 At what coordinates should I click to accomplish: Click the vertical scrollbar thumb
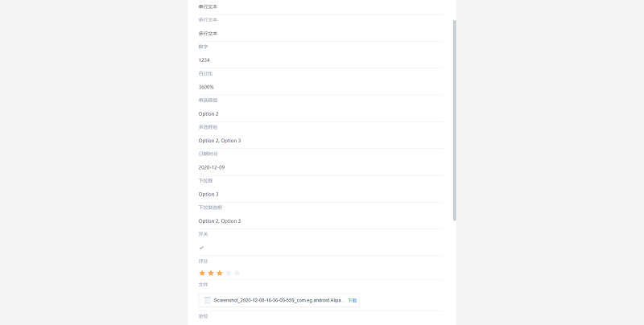click(x=455, y=121)
